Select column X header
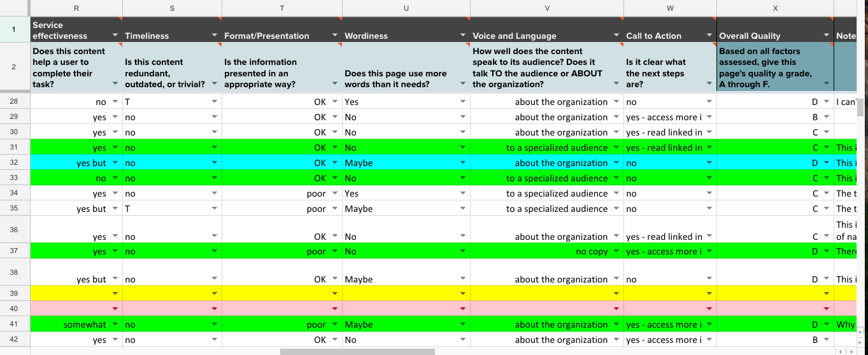 tap(774, 8)
